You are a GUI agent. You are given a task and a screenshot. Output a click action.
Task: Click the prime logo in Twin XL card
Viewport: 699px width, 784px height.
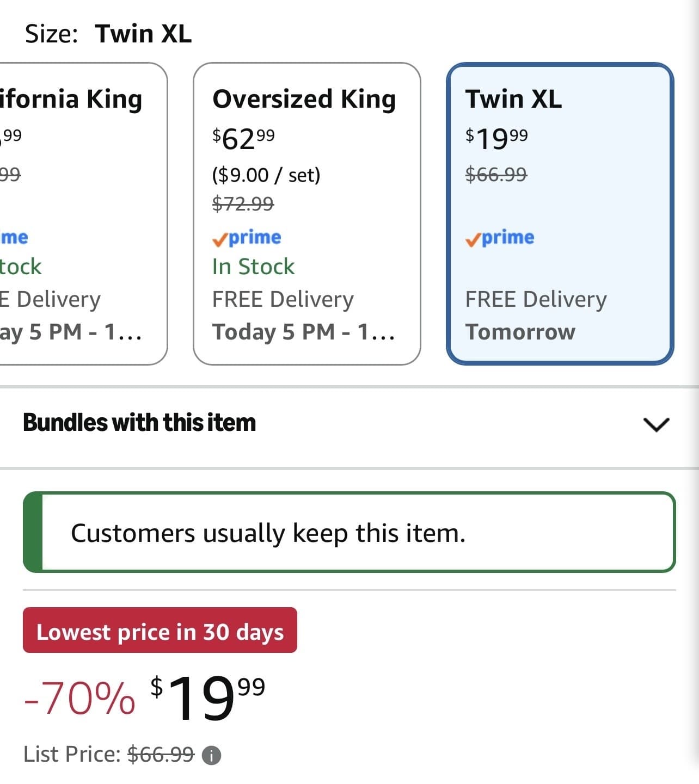pyautogui.click(x=500, y=238)
